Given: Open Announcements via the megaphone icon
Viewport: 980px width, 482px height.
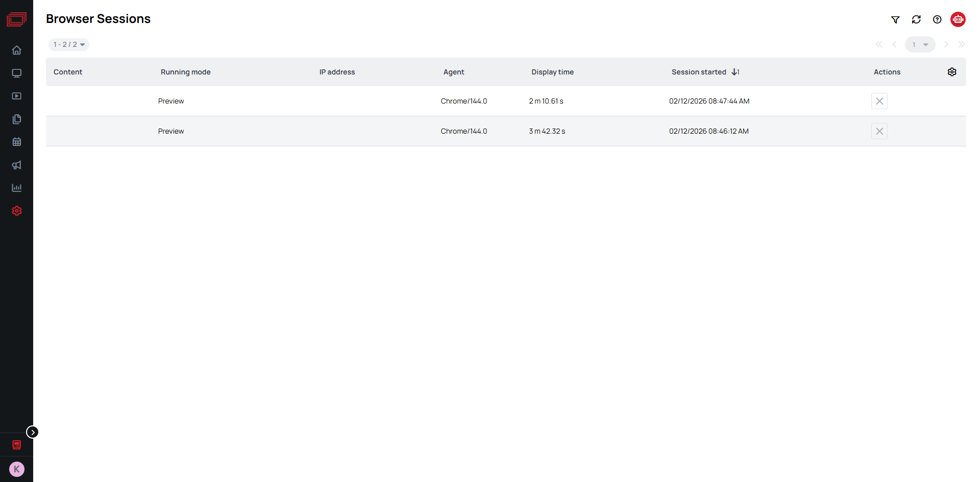Looking at the screenshot, I should [17, 165].
